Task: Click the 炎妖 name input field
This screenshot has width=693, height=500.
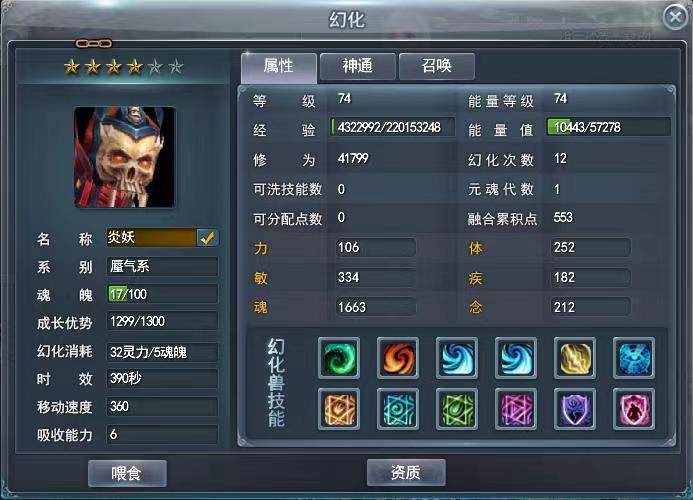Action: (152, 238)
